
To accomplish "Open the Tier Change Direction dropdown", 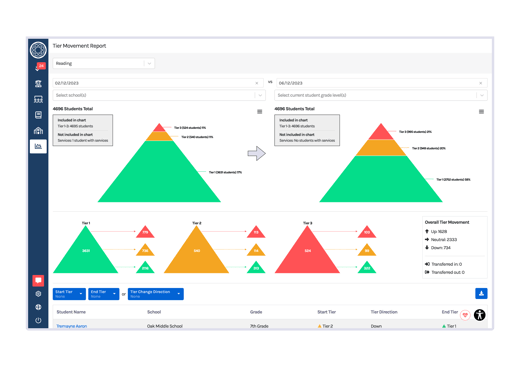I will point(156,294).
